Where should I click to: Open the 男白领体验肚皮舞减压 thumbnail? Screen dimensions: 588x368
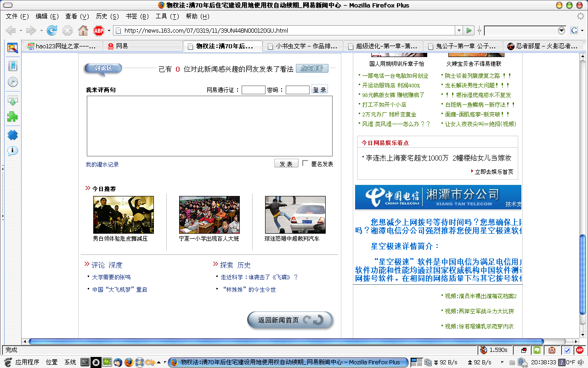click(124, 215)
